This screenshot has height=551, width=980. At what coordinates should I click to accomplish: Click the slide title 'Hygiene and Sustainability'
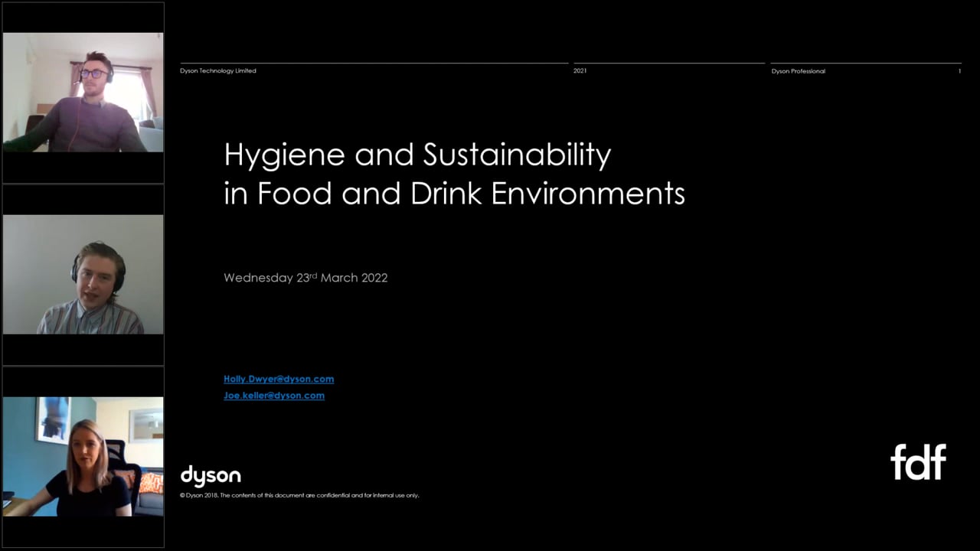click(417, 155)
